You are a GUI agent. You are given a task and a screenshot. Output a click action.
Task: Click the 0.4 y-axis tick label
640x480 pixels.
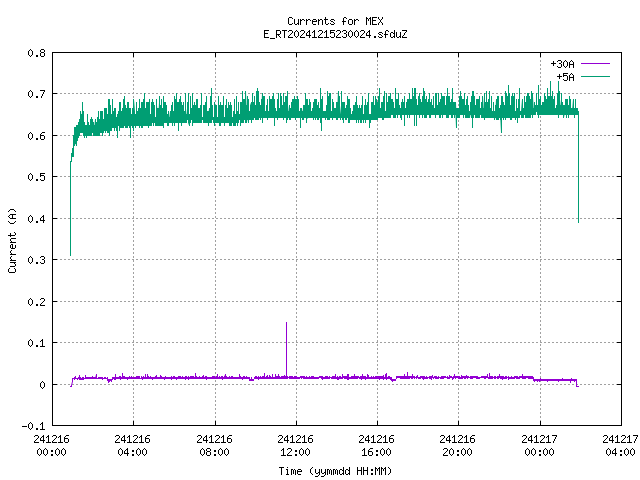(36, 219)
